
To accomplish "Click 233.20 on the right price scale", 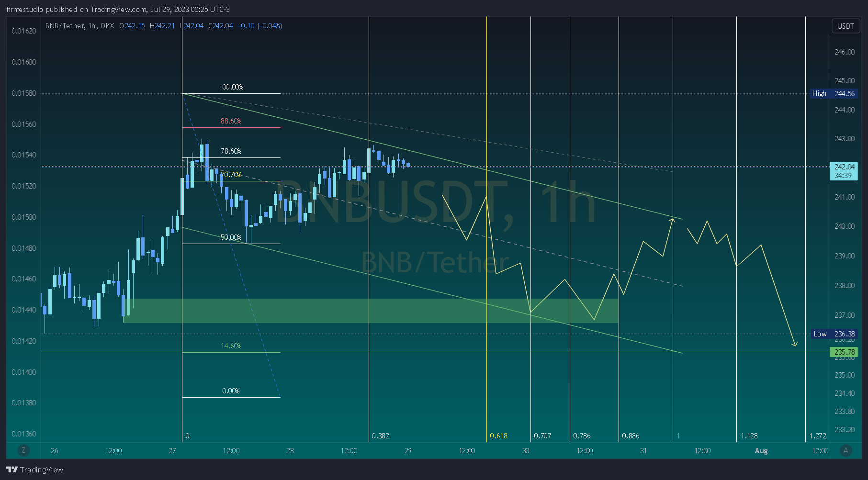I will click(x=844, y=430).
